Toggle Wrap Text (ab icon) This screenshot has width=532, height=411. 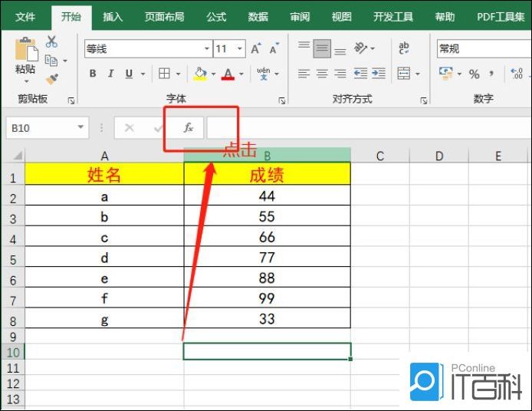click(x=404, y=48)
